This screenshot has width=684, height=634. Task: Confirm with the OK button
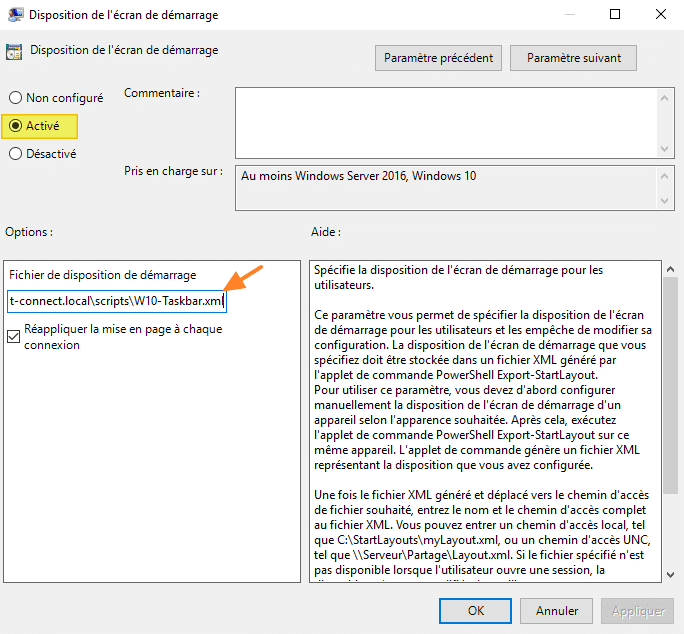[x=475, y=610]
